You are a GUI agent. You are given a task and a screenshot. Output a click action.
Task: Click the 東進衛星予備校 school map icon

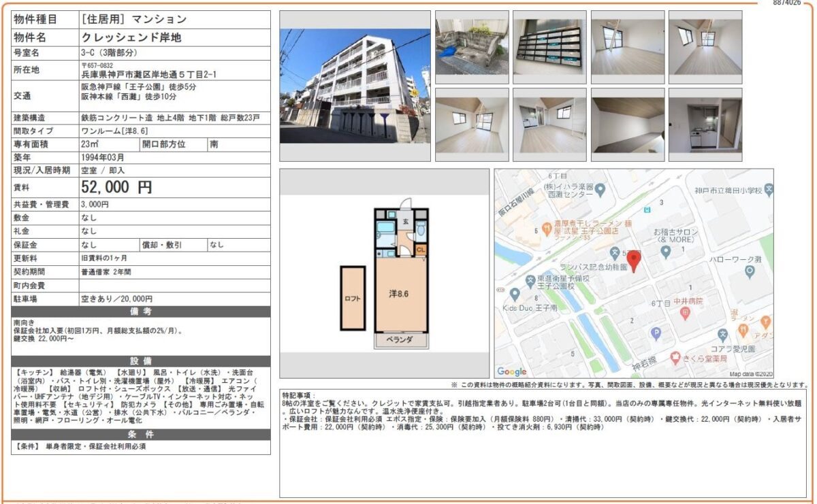tap(530, 281)
